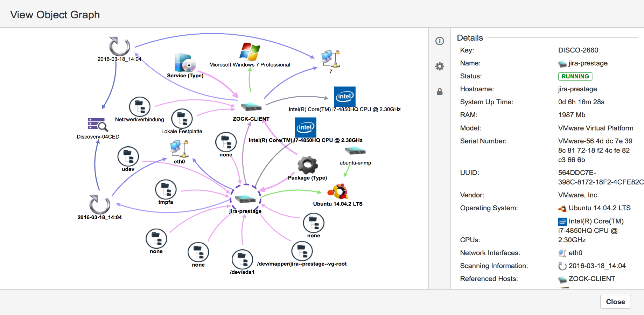The width and height of the screenshot is (644, 315).
Task: Click the RUNNING status badge
Action: click(575, 76)
